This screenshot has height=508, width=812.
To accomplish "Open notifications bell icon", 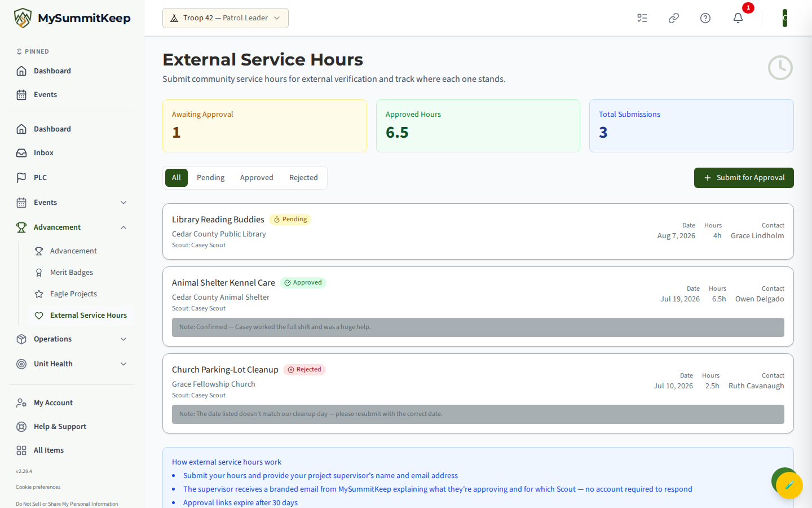I will tap(738, 18).
